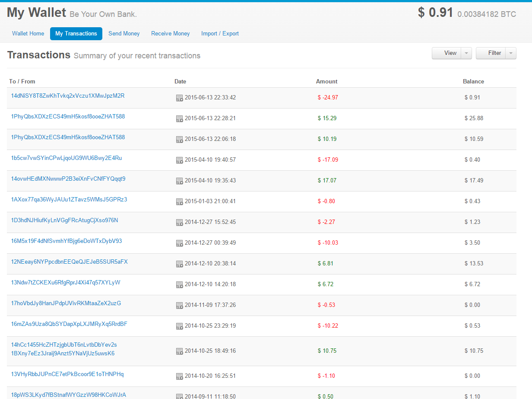Click the transaction icon beside 2014-10-25 23:29:19
The image size is (532, 399).
[179, 326]
